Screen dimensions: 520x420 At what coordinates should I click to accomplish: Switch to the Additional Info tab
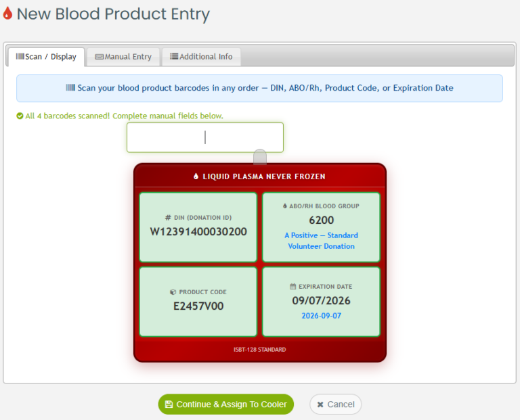(201, 57)
